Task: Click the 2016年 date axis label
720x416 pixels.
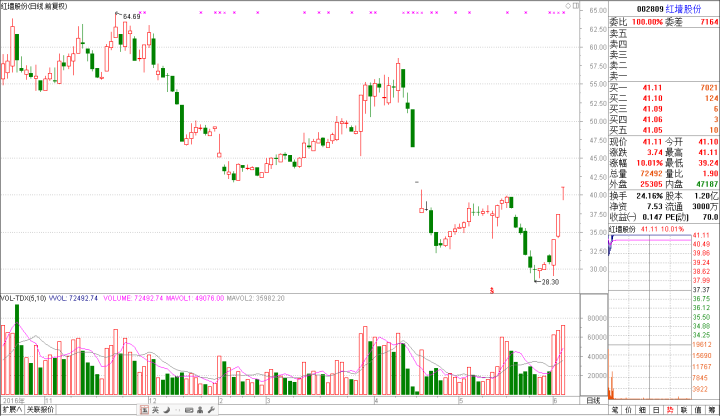Action: pos(14,401)
